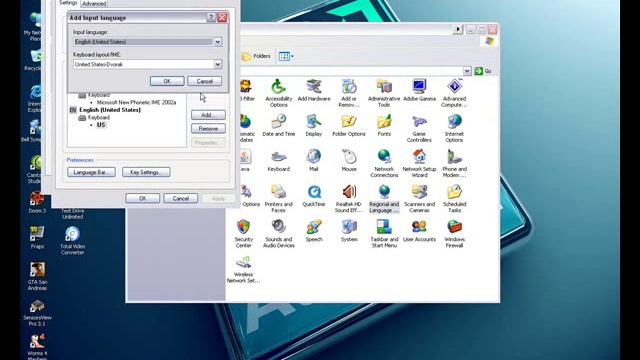The image size is (640, 360).
Task: Open Network Connections icon
Action: pos(384,163)
